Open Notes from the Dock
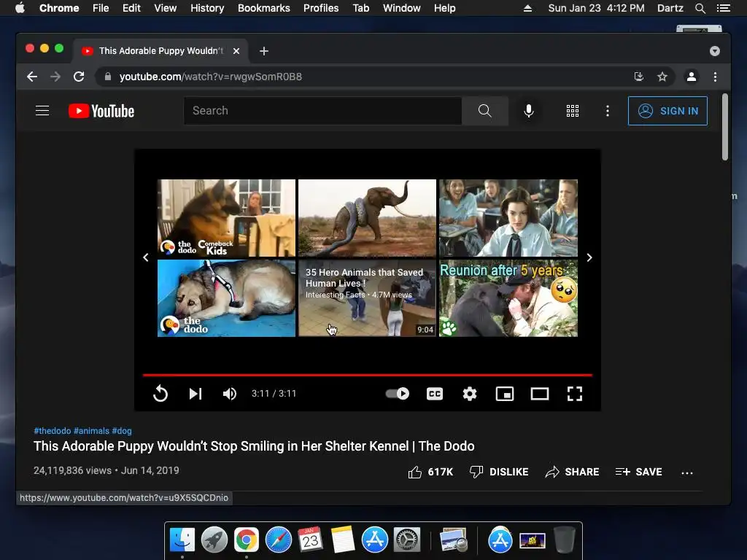The width and height of the screenshot is (747, 560). [x=343, y=540]
